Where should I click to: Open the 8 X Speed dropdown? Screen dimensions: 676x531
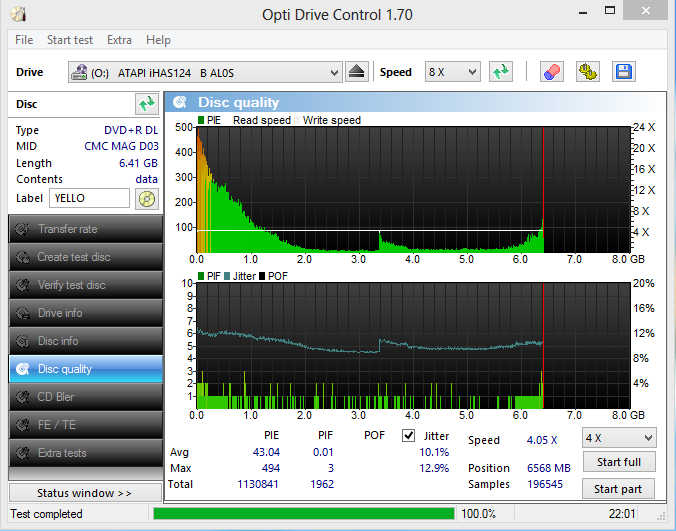pos(452,72)
